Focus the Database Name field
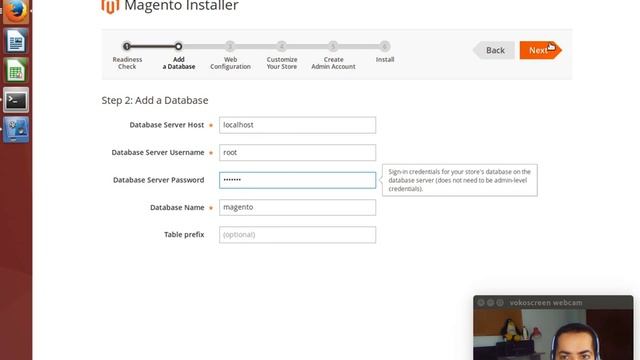The width and height of the screenshot is (640, 360). tap(297, 207)
